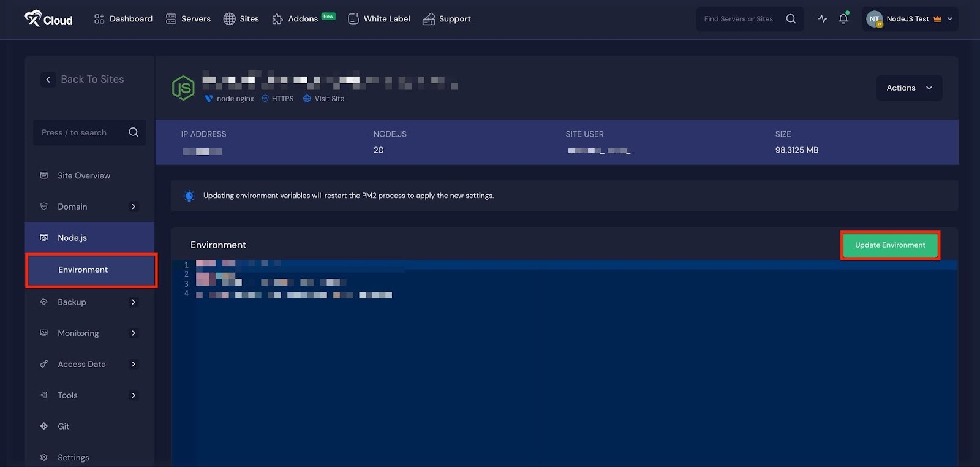Viewport: 980px width, 467px height.
Task: Open the Actions dropdown
Action: pyautogui.click(x=910, y=88)
